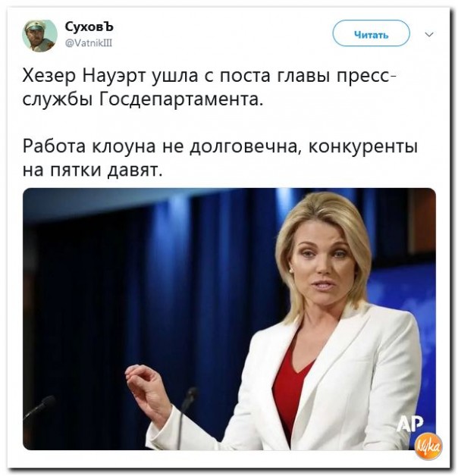Click the orange Nyka logo badge

click(x=429, y=446)
